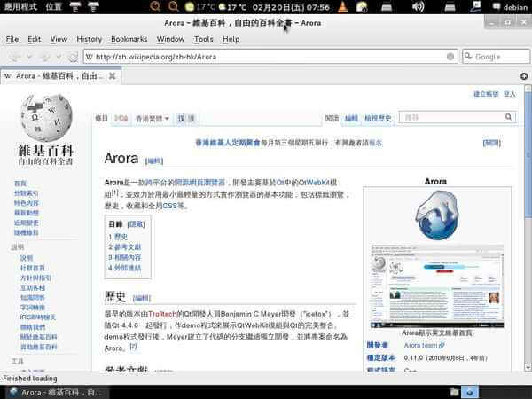532x399 pixels.
Task: Go to contents entry 1 歷史
Action: coord(118,237)
